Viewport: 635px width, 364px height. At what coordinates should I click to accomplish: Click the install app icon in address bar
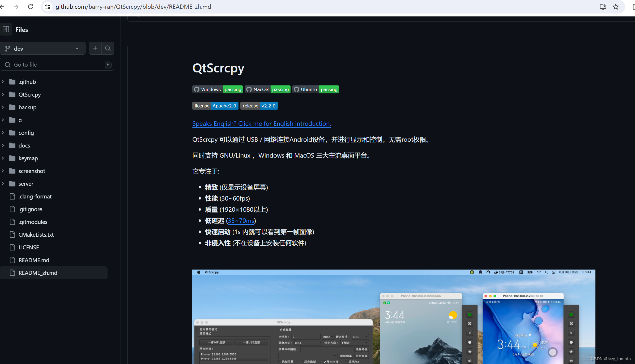[x=603, y=7]
